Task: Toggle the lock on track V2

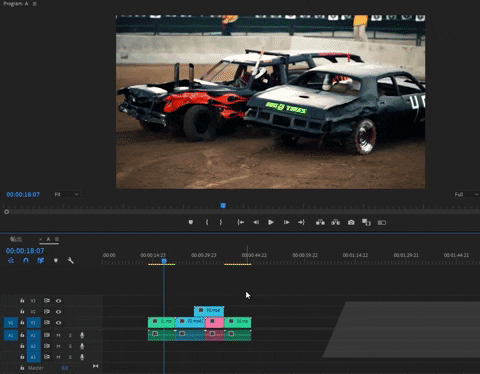Action: coord(22,312)
